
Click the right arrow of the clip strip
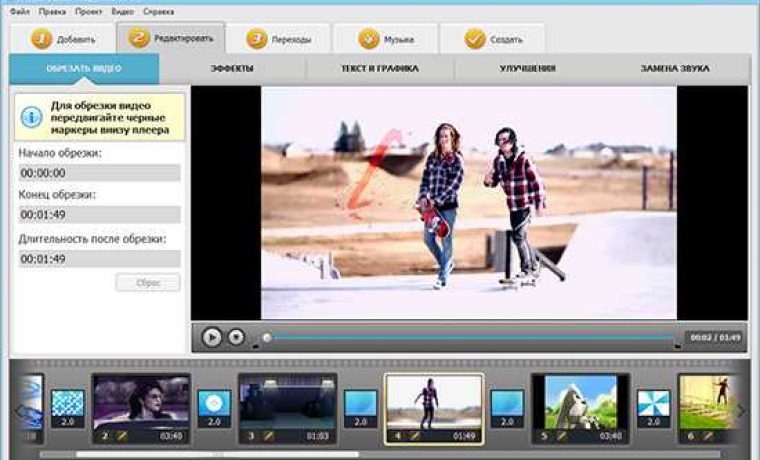tap(740, 411)
